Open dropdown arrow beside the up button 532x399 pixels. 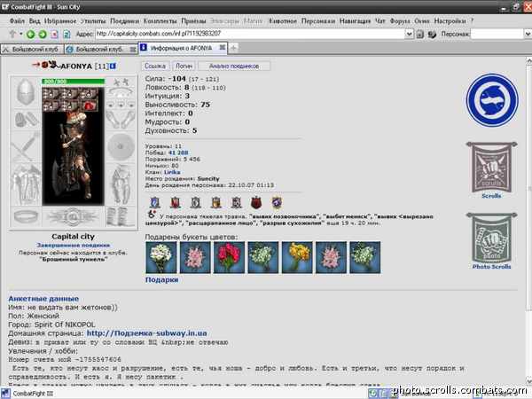tap(20, 34)
